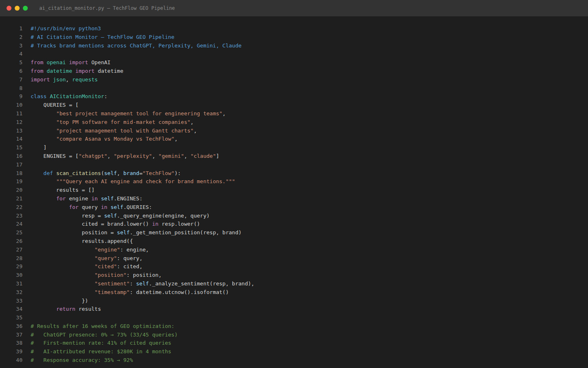Click the "chatgpt" string in ENGINES list

point(93,156)
